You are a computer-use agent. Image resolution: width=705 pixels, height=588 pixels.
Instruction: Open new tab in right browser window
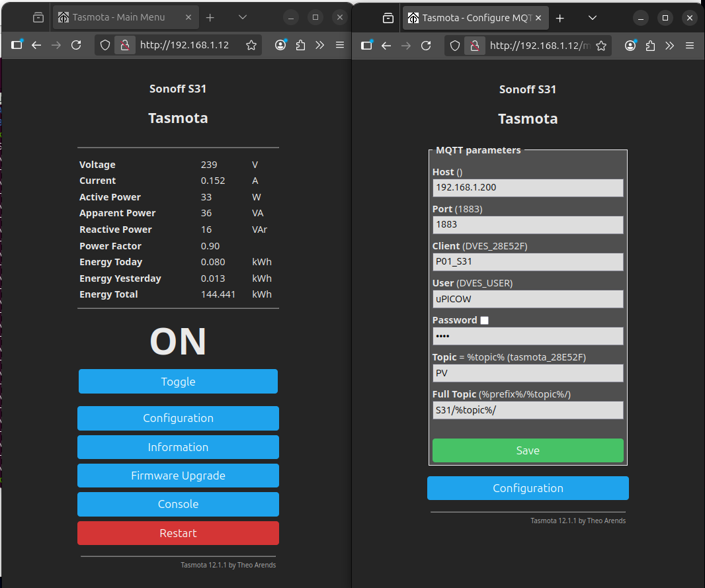(x=560, y=18)
